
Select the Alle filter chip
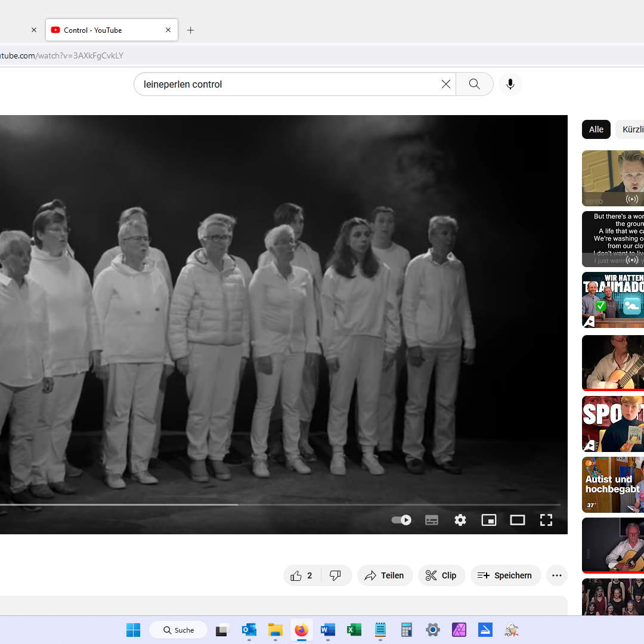point(596,129)
